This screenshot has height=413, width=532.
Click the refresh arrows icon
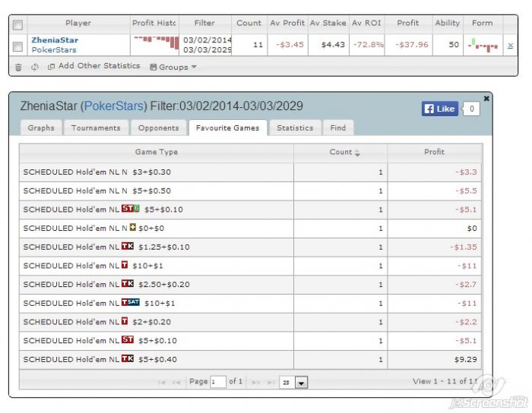click(x=35, y=67)
